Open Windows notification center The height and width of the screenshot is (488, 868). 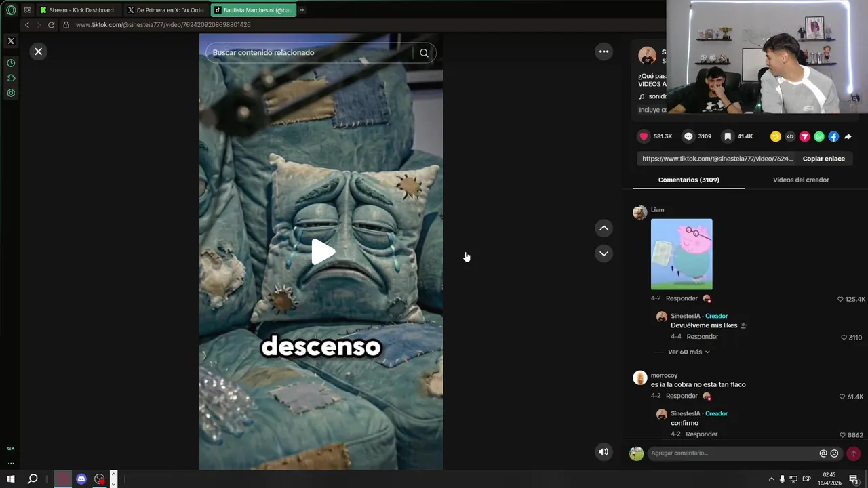pyautogui.click(x=854, y=480)
